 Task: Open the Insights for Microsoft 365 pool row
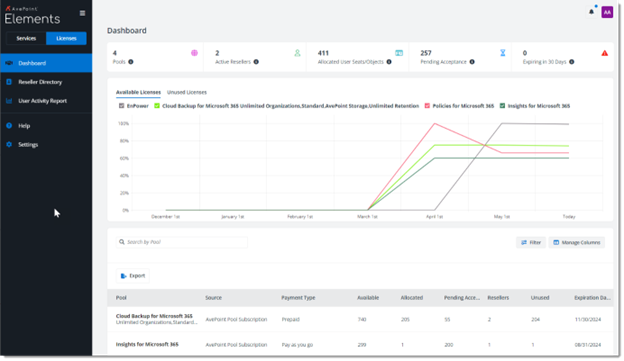pos(360,345)
